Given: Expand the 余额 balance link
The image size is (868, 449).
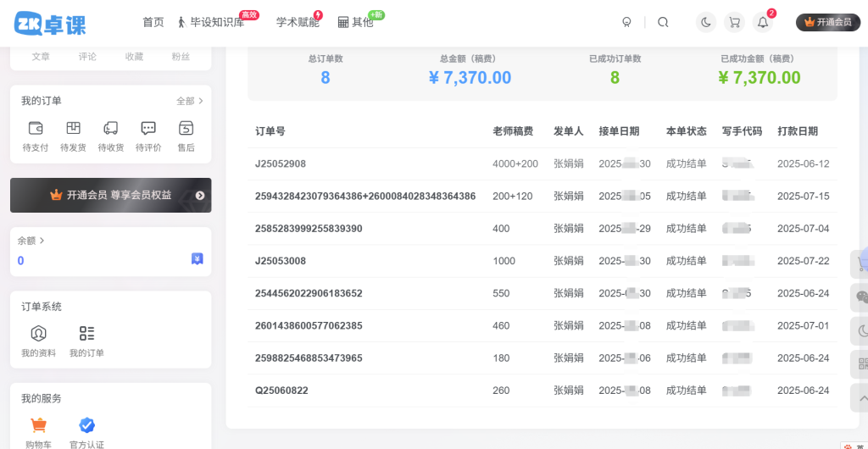Looking at the screenshot, I should point(31,241).
